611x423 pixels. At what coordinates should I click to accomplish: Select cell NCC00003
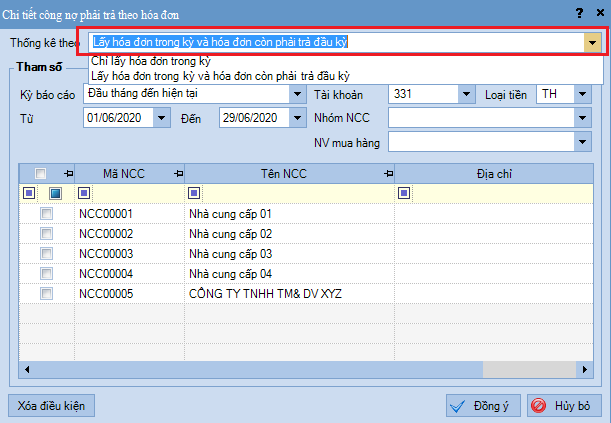pos(129,254)
